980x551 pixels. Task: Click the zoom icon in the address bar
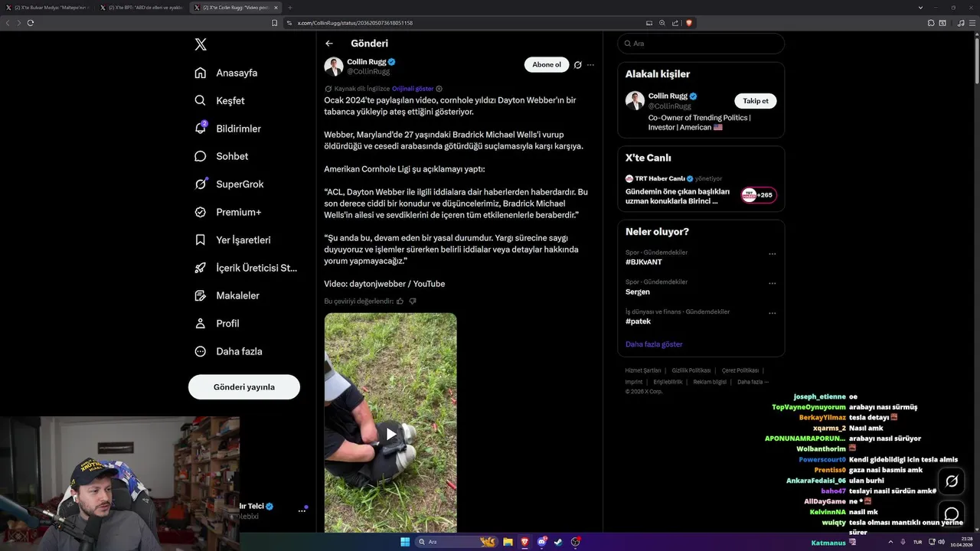pyautogui.click(x=662, y=23)
